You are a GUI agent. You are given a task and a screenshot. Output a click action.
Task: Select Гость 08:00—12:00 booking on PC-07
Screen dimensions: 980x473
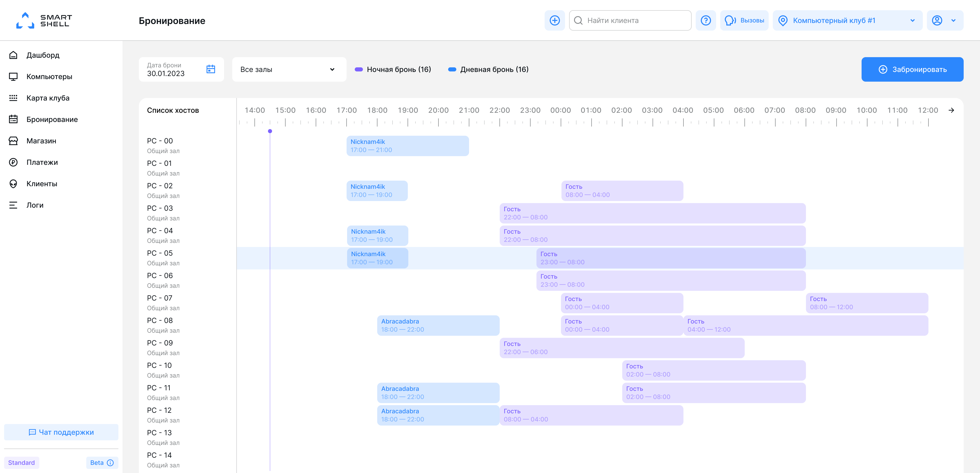point(867,303)
